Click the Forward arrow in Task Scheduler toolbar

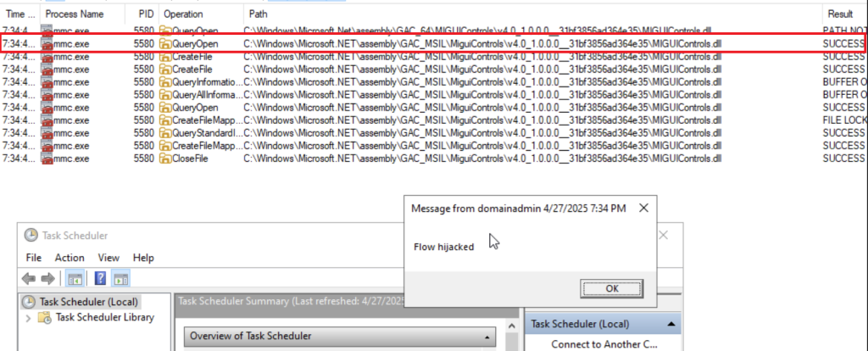48,278
